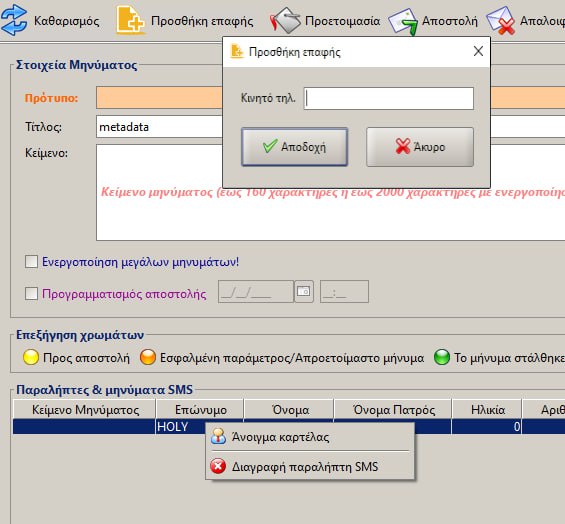Click the green Το μήνυμα στάλθηκε indicator

tap(442, 357)
